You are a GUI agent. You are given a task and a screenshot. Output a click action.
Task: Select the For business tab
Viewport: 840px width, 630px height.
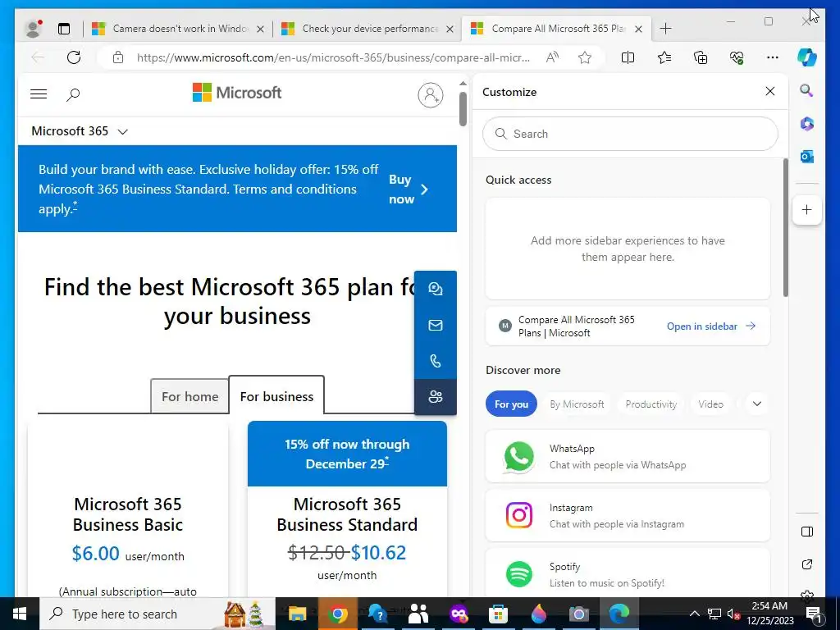276,396
